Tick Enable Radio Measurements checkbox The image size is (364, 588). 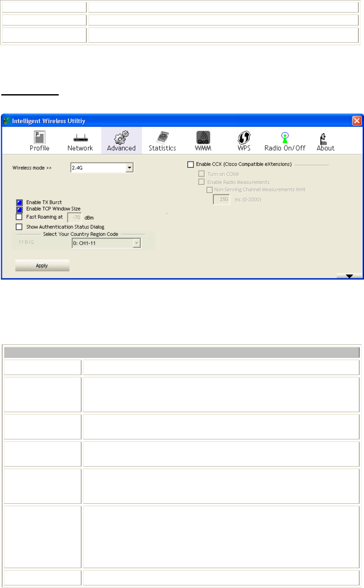click(201, 182)
